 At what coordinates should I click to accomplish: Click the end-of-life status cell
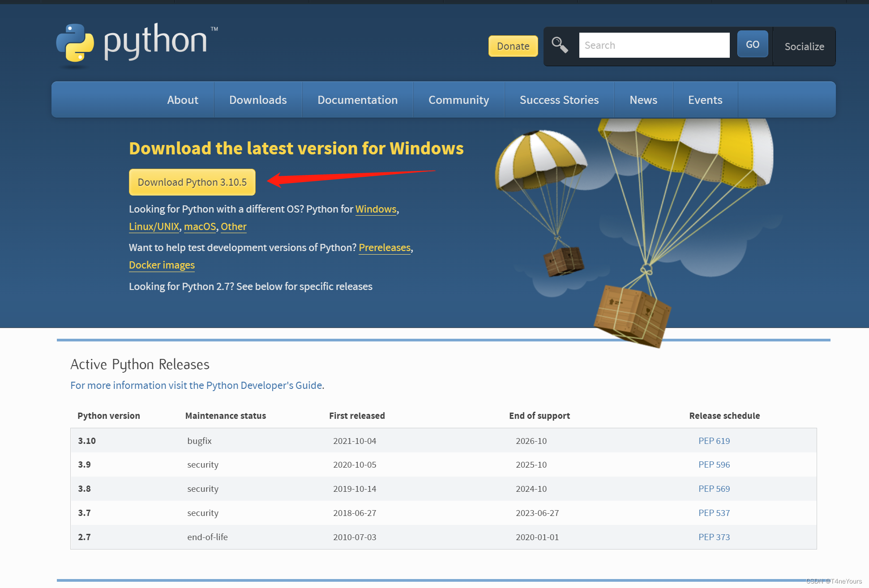[x=207, y=537]
